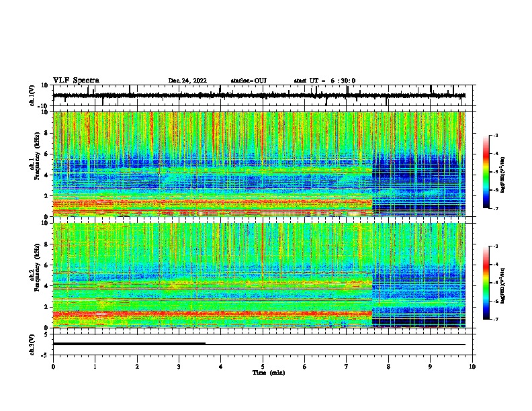Click the time axis tick label "3"
532x411 pixels.
tap(179, 366)
